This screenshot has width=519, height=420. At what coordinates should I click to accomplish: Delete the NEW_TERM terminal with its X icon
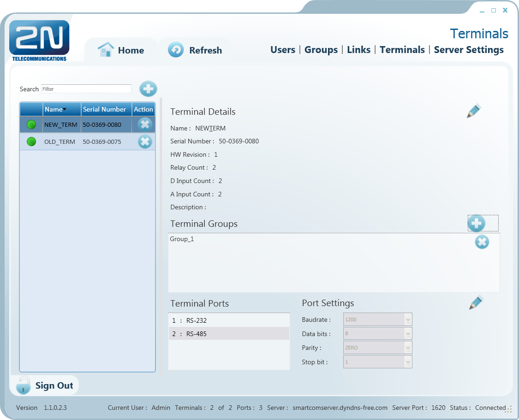[x=145, y=124]
